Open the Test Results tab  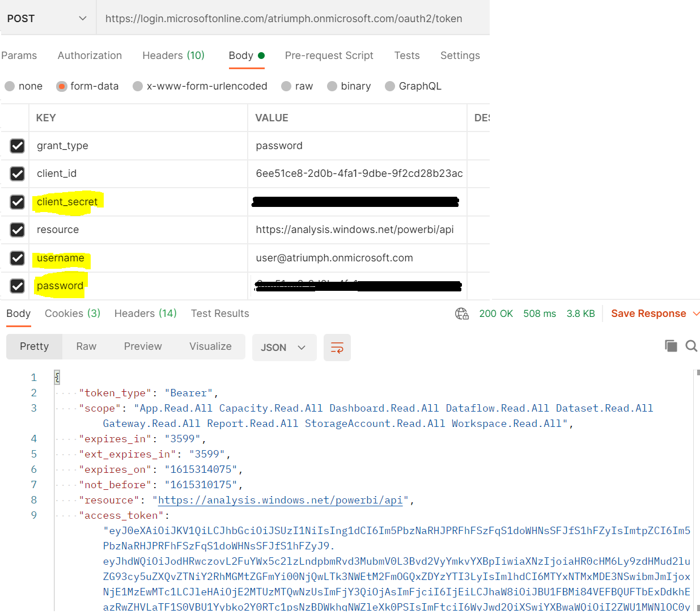(x=220, y=314)
